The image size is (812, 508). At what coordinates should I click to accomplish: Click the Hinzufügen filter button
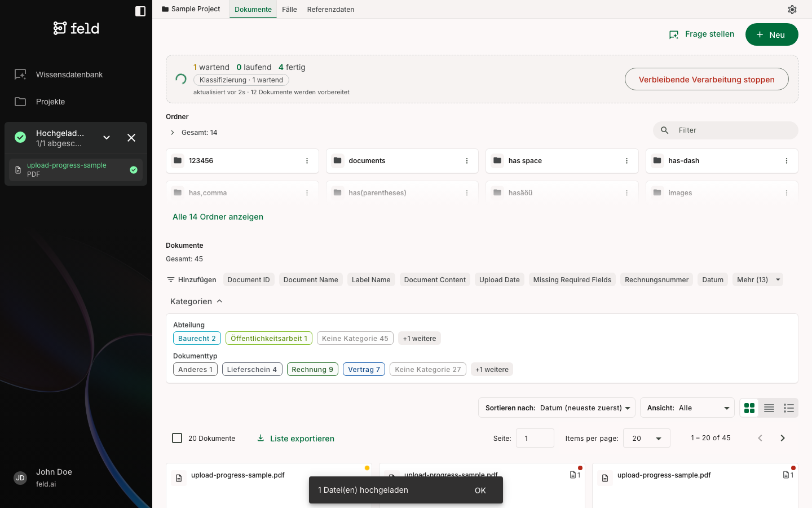pos(192,280)
